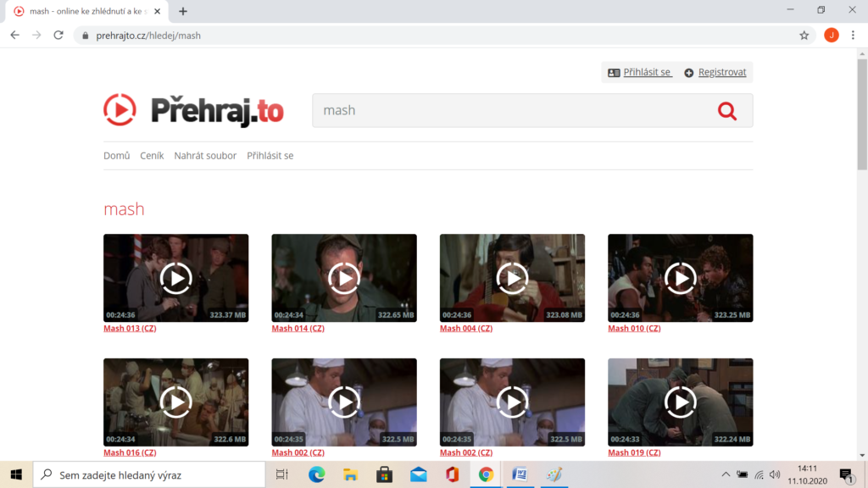This screenshot has height=488, width=868.
Task: Click the site lock security icon
Action: tap(85, 36)
